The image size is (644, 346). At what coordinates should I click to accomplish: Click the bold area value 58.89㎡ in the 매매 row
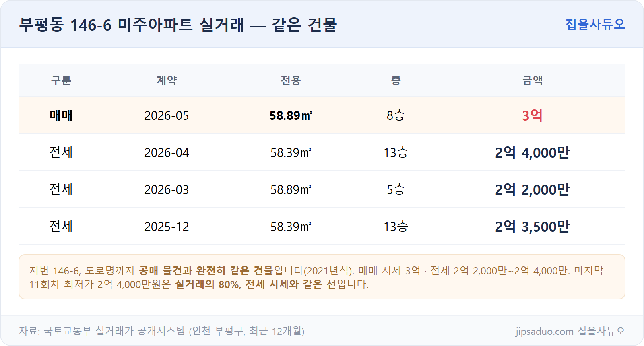tap(291, 116)
